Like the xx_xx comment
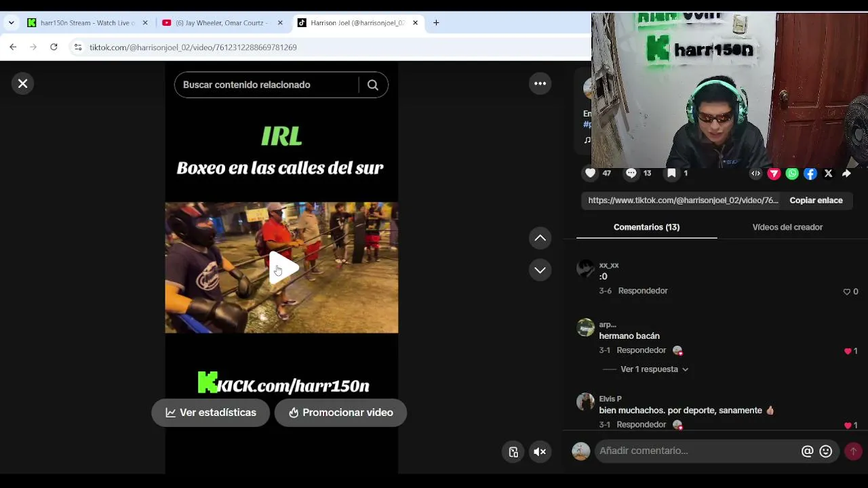 [847, 291]
